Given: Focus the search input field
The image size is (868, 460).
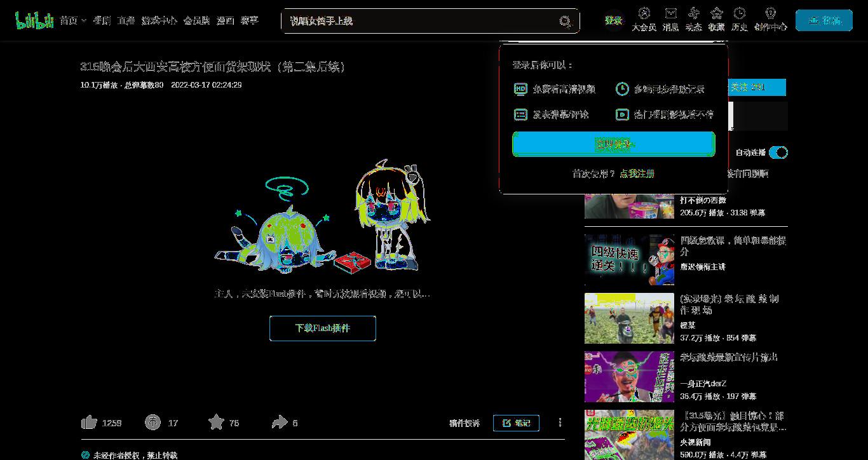Looking at the screenshot, I should coord(419,21).
